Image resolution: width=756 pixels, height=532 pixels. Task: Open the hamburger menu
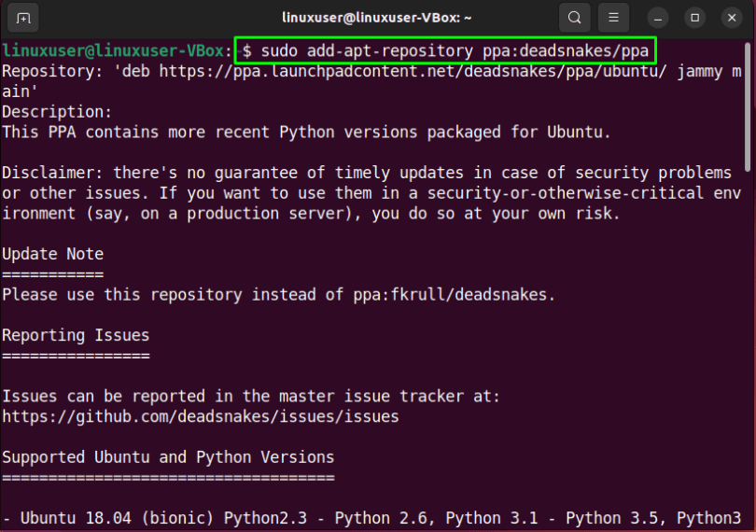coord(613,18)
